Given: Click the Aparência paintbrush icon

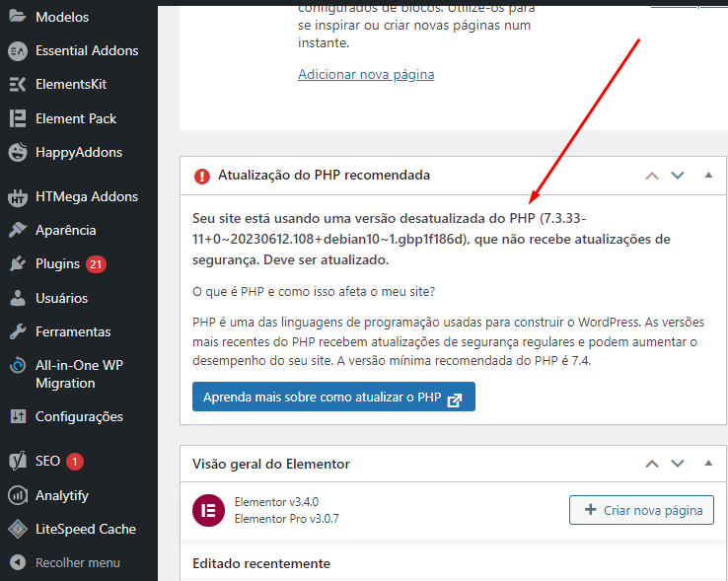Looking at the screenshot, I should (x=18, y=230).
